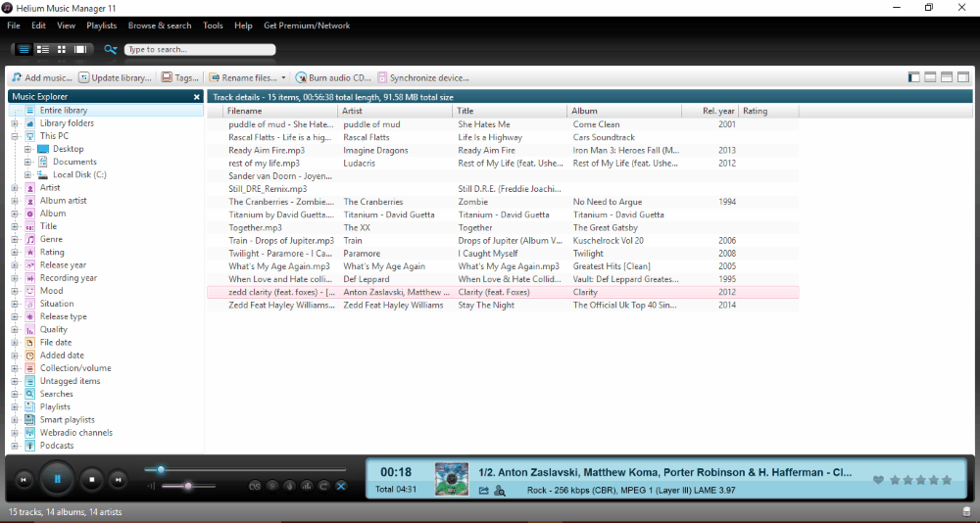
Task: Sort by the Rel. year column header
Action: tap(710, 111)
